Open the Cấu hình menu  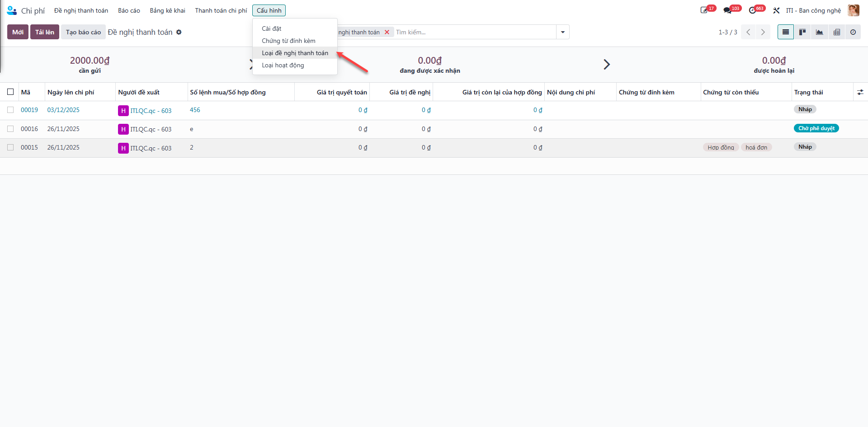coord(269,10)
